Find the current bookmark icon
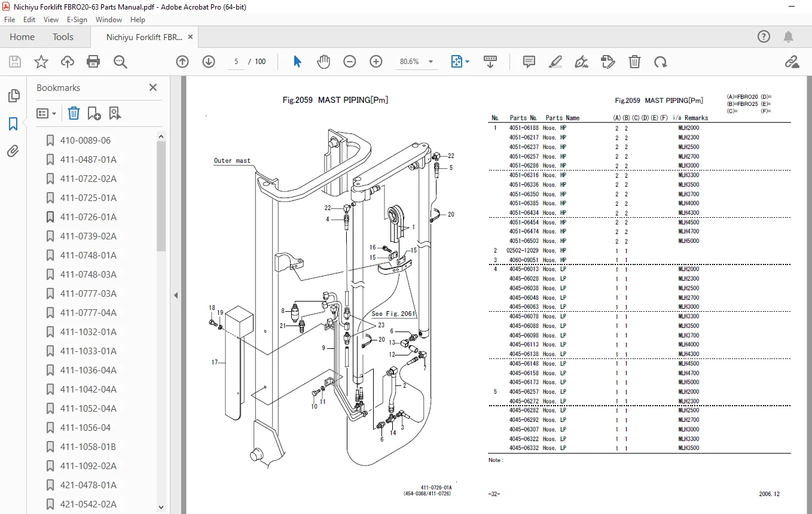 click(x=115, y=113)
